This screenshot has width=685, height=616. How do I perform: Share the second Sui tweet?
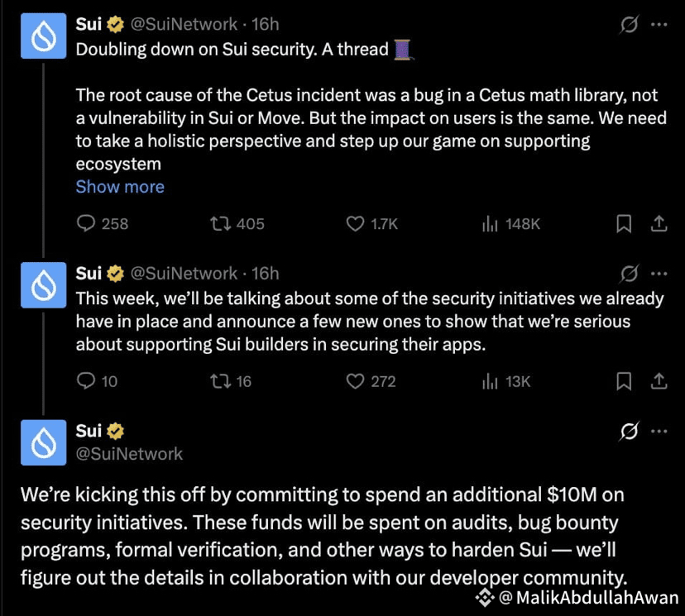659,381
